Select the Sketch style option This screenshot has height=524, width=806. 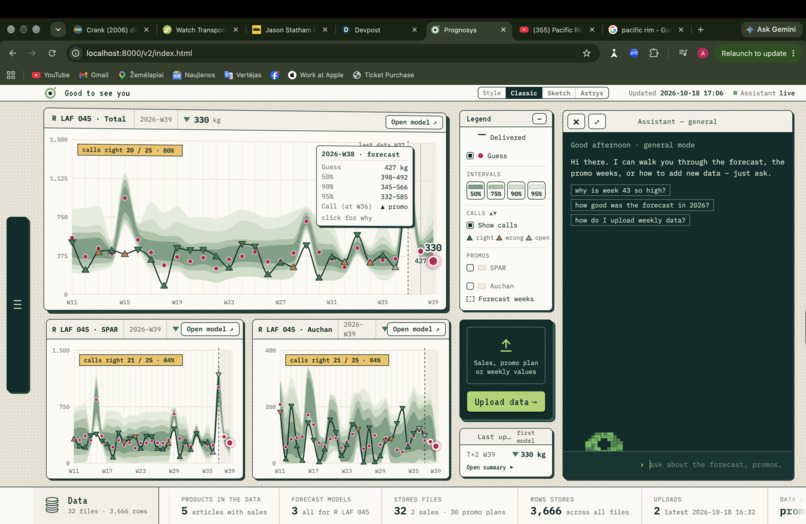pyautogui.click(x=558, y=93)
